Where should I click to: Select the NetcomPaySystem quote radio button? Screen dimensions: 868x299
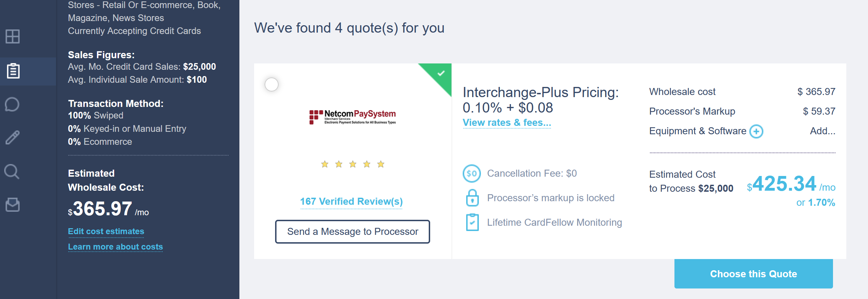[x=272, y=84]
